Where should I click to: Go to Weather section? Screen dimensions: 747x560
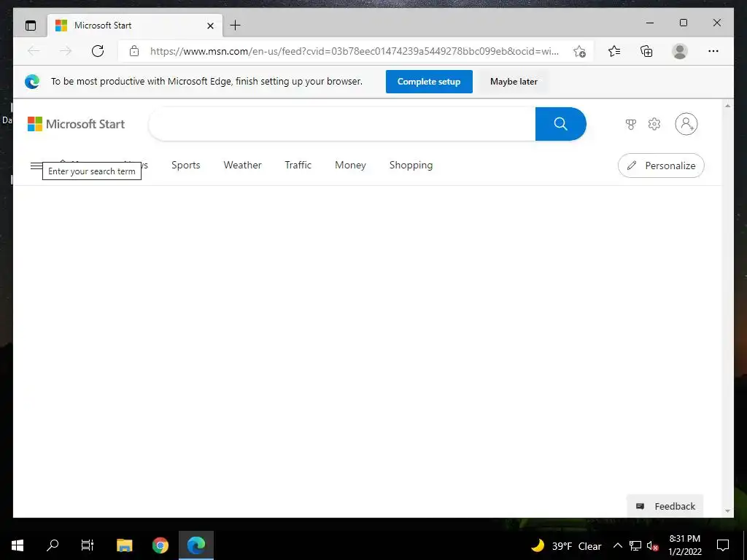242,166
